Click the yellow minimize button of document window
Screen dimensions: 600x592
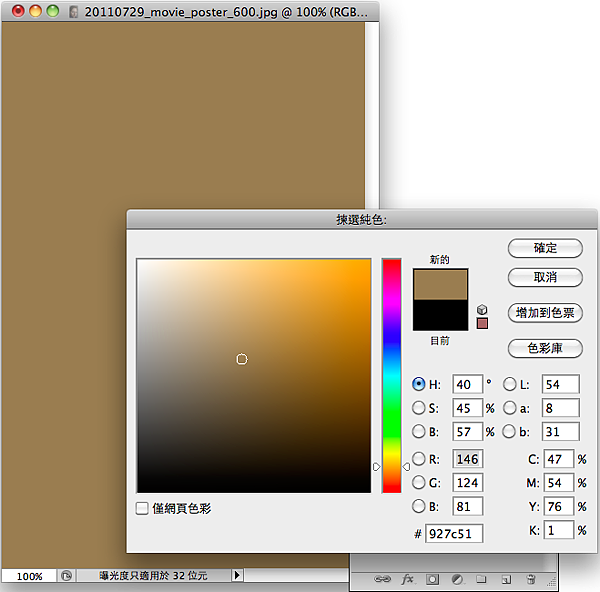click(35, 11)
